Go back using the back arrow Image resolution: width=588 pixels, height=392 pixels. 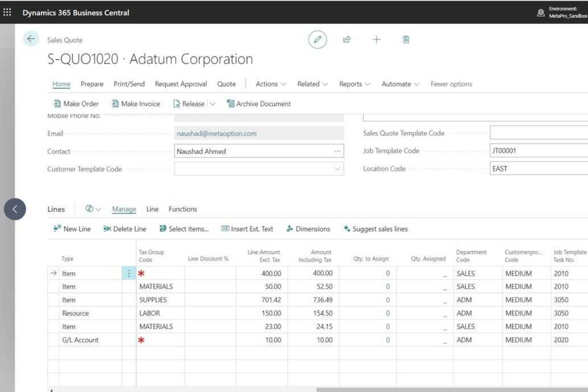pyautogui.click(x=31, y=39)
